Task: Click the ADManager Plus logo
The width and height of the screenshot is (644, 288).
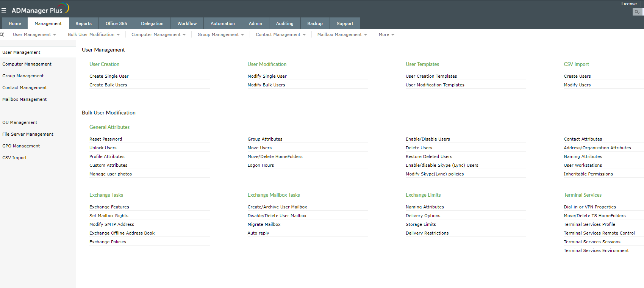Action: pos(40,9)
